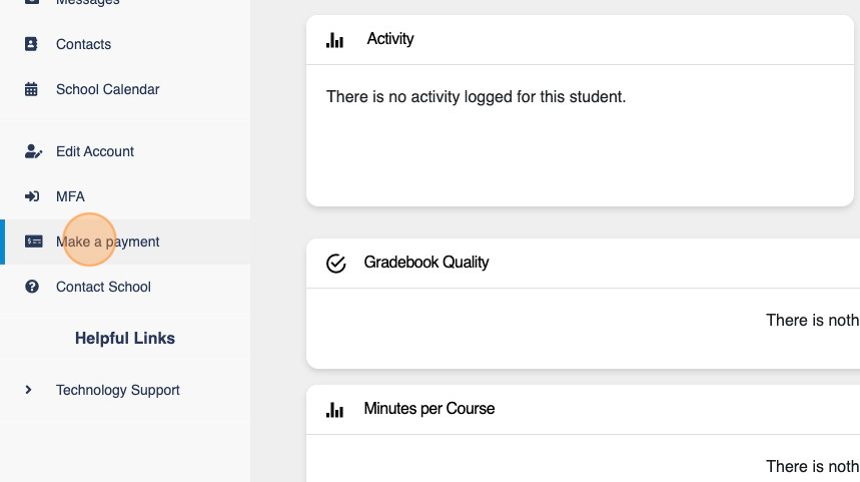
Task: Click the Minutes per Course panel title
Action: pos(429,409)
